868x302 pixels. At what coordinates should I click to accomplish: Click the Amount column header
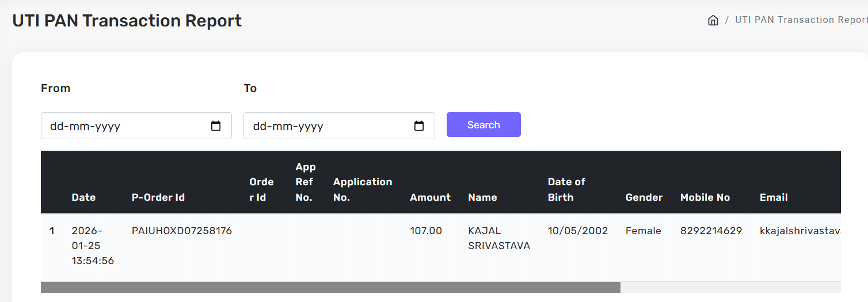tap(430, 197)
